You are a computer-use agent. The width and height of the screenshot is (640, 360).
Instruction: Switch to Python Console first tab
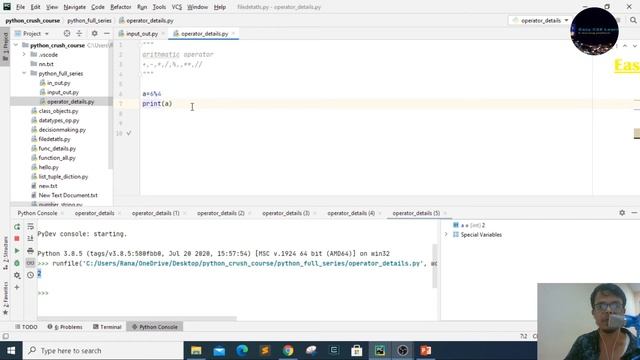click(37, 213)
